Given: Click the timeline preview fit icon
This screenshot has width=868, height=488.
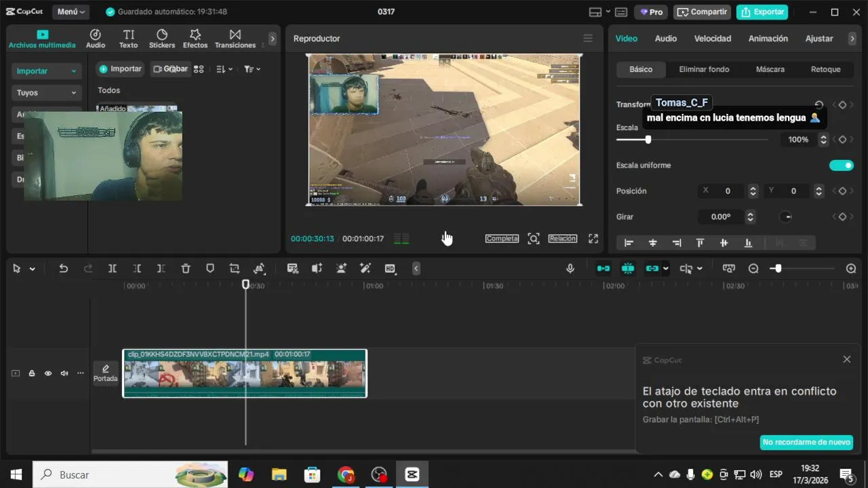Looking at the screenshot, I should pyautogui.click(x=729, y=268).
